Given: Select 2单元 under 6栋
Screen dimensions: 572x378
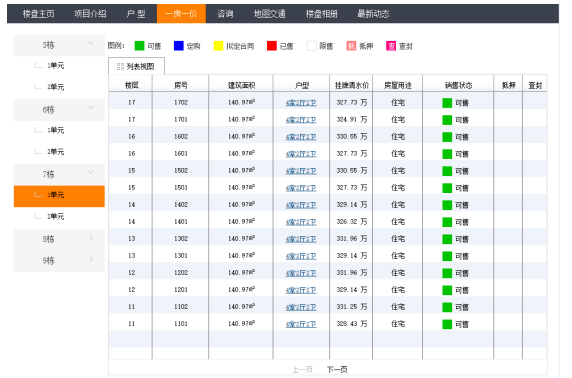Looking at the screenshot, I should 55,152.
